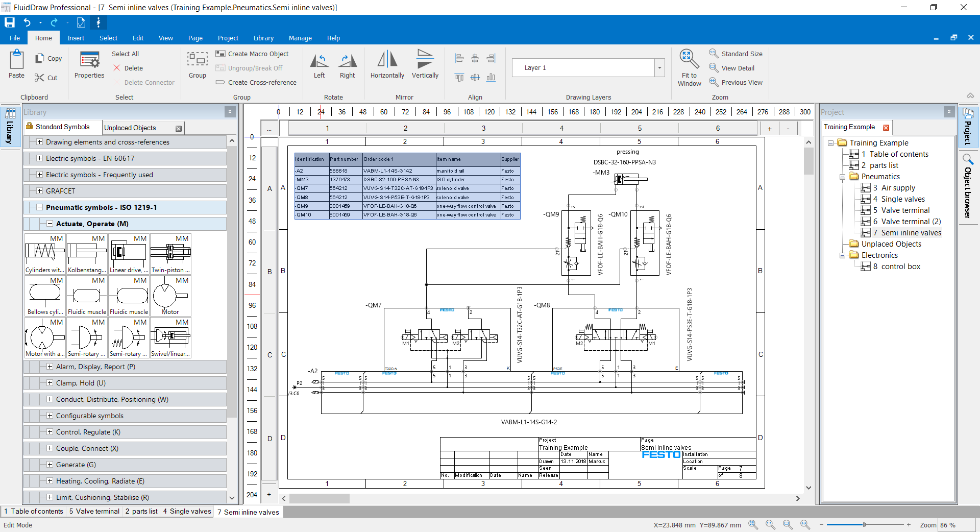Expand Control, Regulate (K) group

(x=50, y=432)
